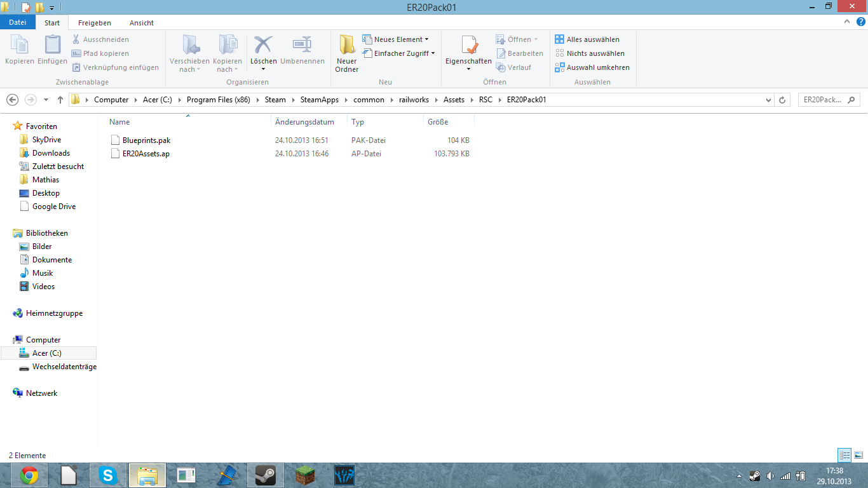Screen dimensions: 868x488
Task: Open Steam from the taskbar
Action: click(265, 475)
